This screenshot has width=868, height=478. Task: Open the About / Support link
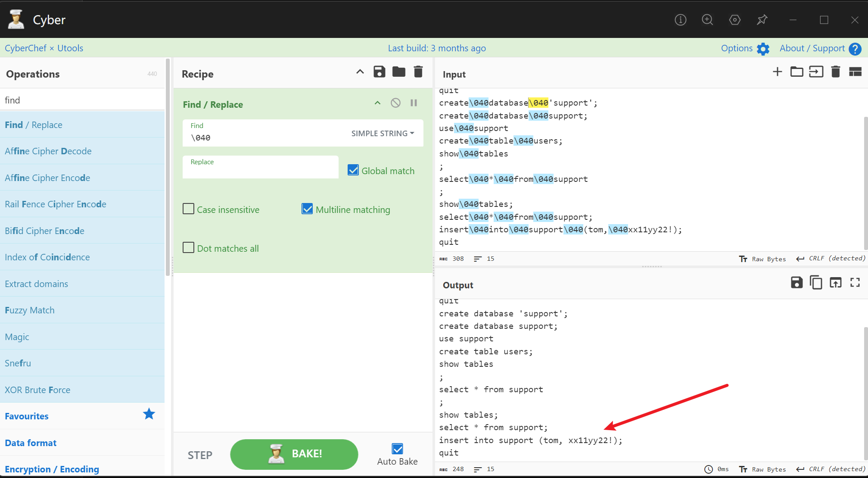pyautogui.click(x=812, y=48)
